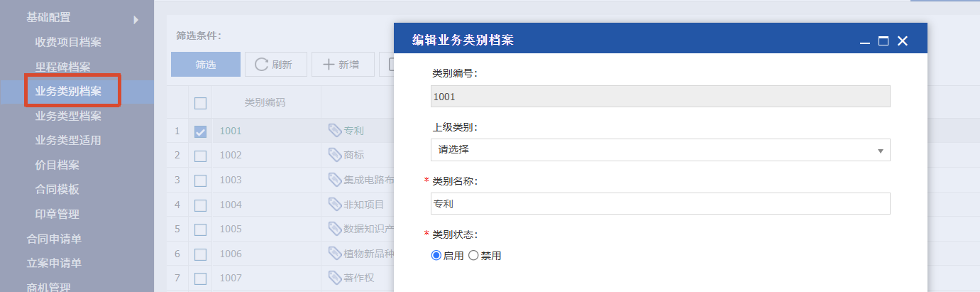Toggle the select-all header checkbox
This screenshot has width=980, height=292.
point(200,103)
